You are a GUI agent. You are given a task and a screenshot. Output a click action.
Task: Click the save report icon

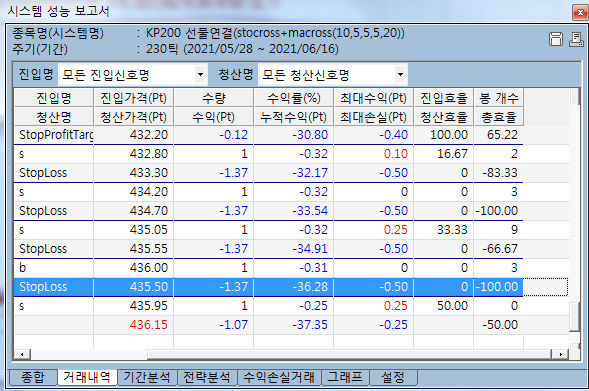pyautogui.click(x=556, y=39)
